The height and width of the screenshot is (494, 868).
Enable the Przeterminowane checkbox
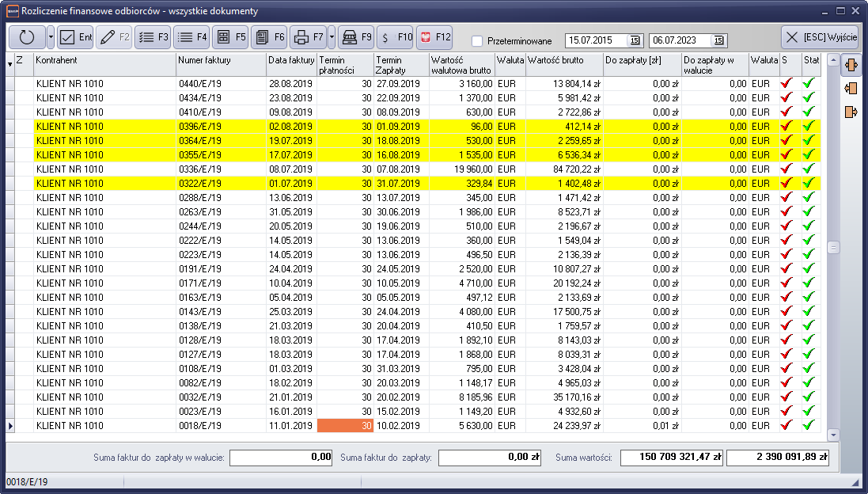477,41
